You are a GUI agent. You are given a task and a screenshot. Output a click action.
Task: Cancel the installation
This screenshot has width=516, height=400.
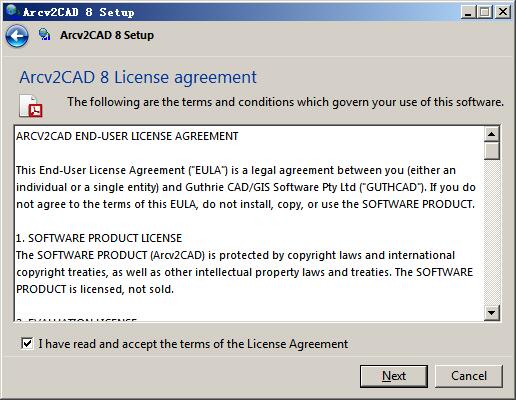click(469, 376)
